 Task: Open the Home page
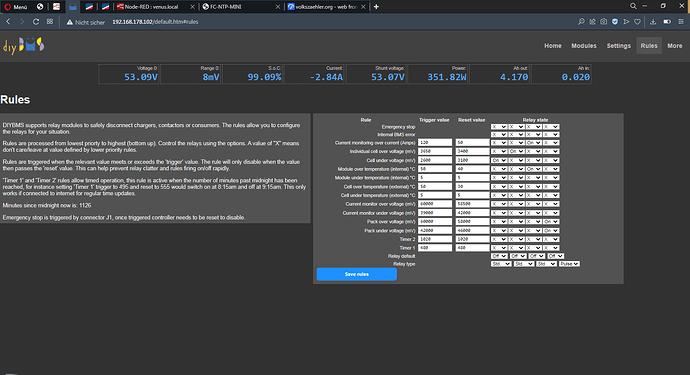pos(553,46)
